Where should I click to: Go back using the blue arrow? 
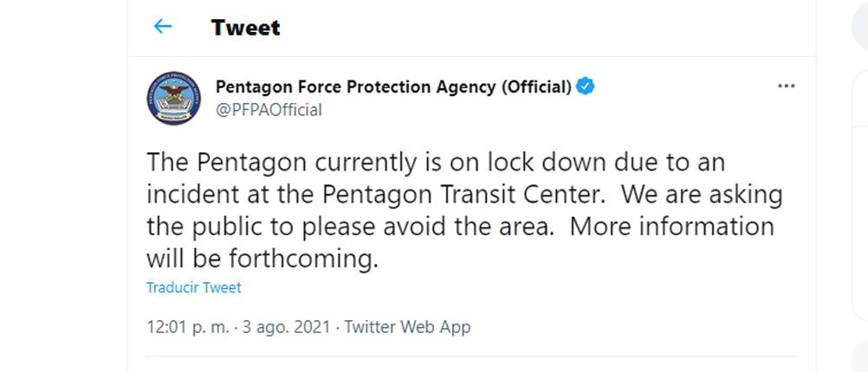tap(162, 26)
